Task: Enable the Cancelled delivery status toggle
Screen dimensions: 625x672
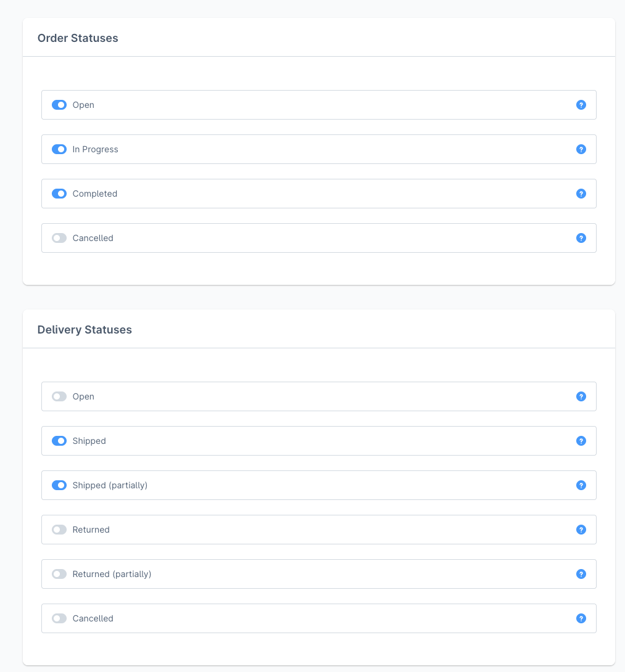Action: pos(59,618)
